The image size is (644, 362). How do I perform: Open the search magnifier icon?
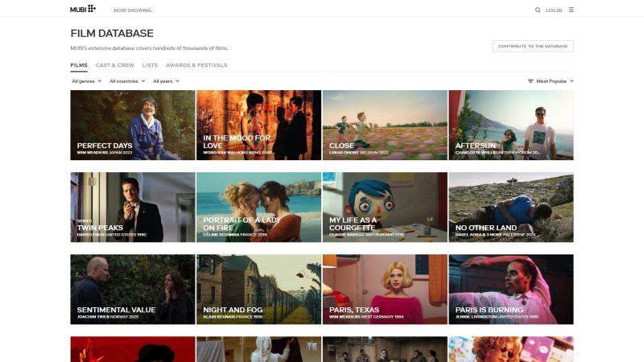point(538,10)
